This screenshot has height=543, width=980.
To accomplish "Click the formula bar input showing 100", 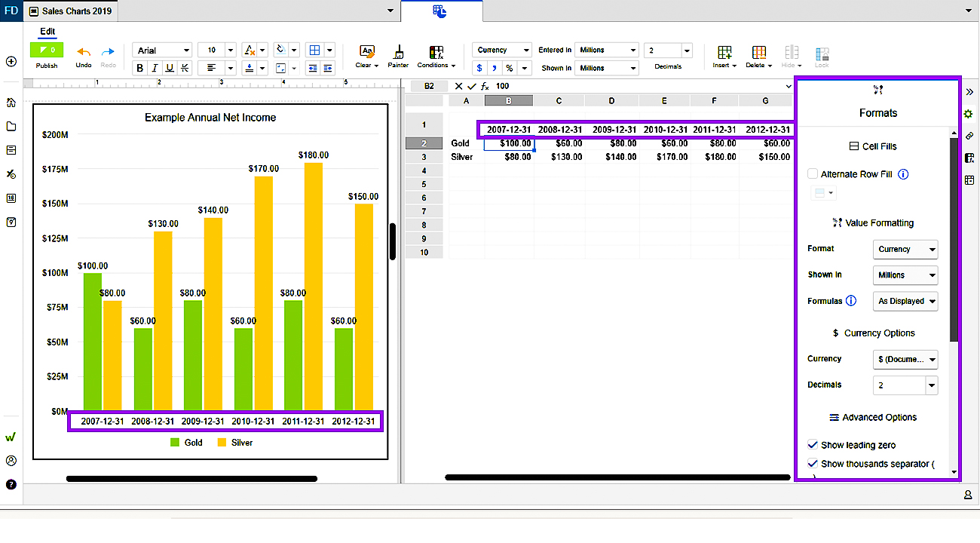I will coord(641,86).
